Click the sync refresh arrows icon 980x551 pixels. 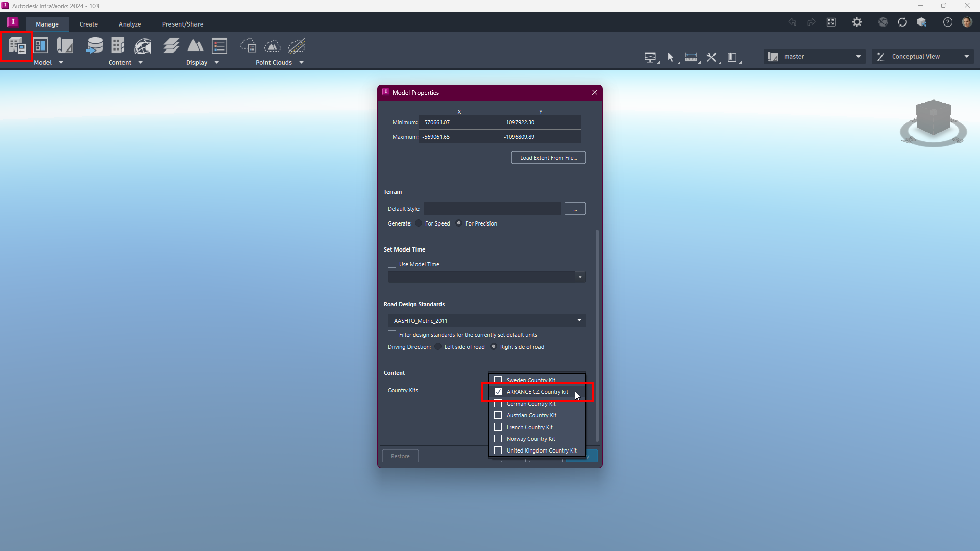coord(902,22)
